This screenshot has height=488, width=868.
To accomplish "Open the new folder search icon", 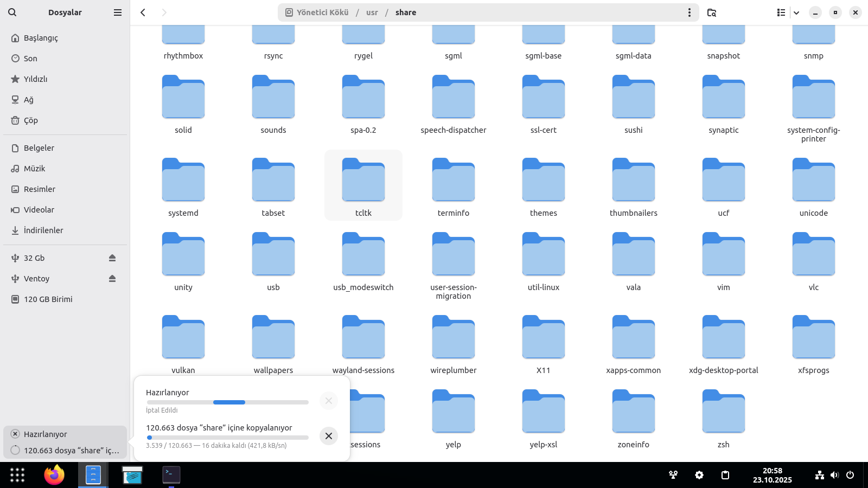I will coord(712,12).
